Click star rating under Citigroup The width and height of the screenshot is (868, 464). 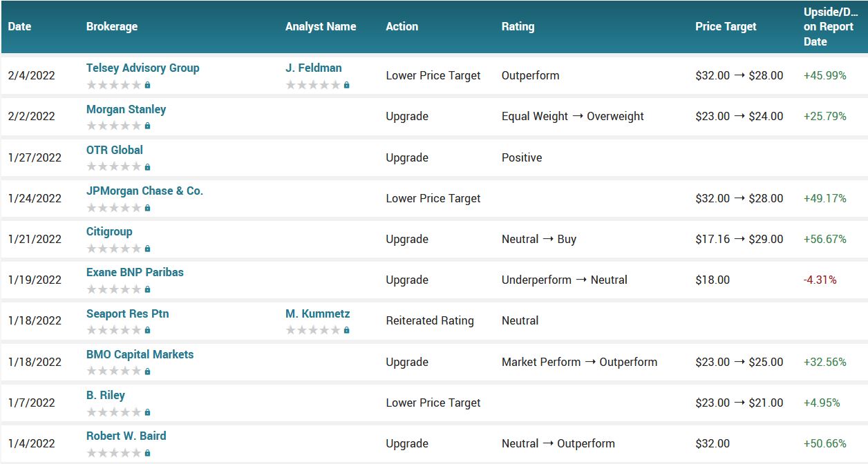(x=114, y=249)
